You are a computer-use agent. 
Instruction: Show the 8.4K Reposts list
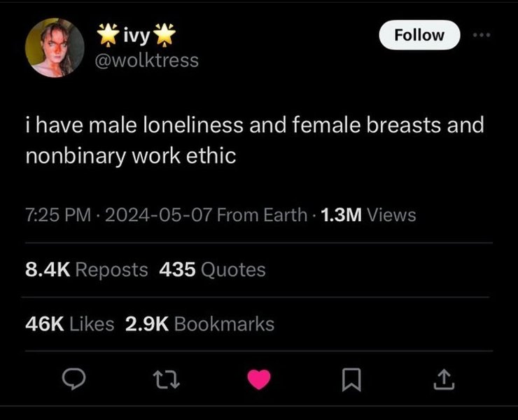86,269
